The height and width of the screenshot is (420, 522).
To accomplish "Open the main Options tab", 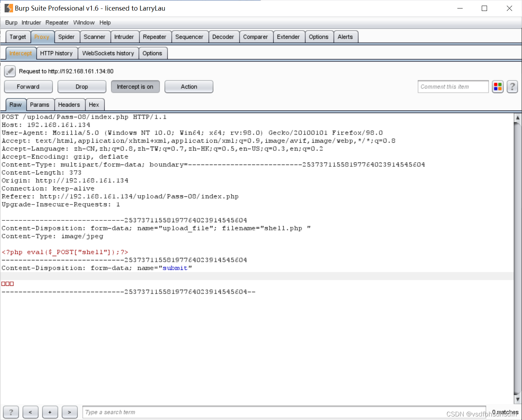I will click(319, 37).
